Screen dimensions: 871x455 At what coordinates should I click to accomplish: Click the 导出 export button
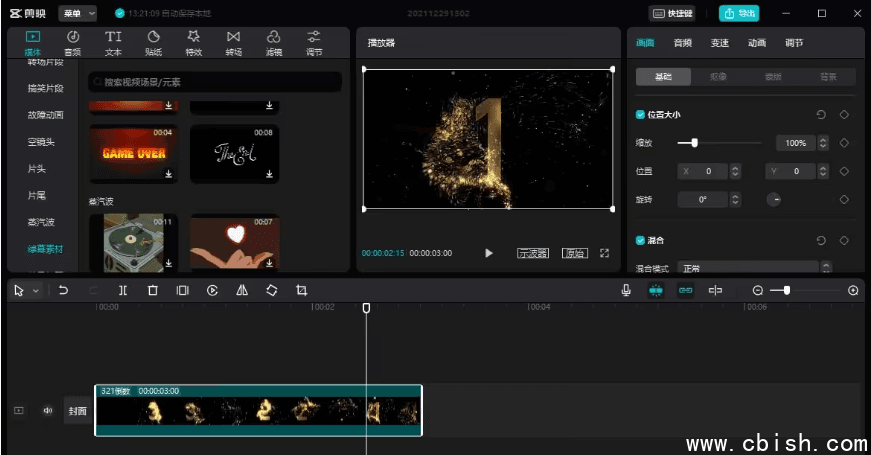[x=739, y=13]
